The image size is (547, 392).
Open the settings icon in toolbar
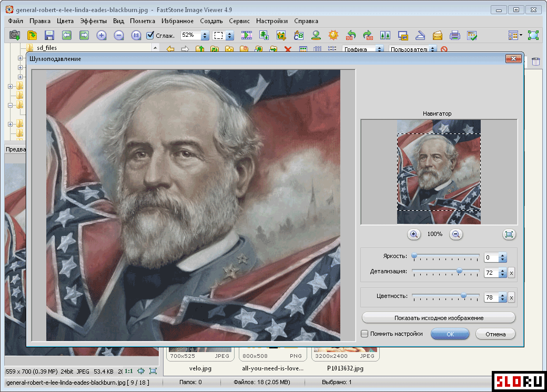[x=472, y=35]
